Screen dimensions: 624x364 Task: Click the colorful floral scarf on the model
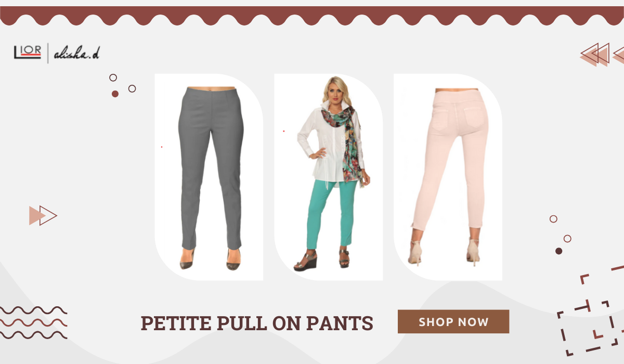point(343,139)
